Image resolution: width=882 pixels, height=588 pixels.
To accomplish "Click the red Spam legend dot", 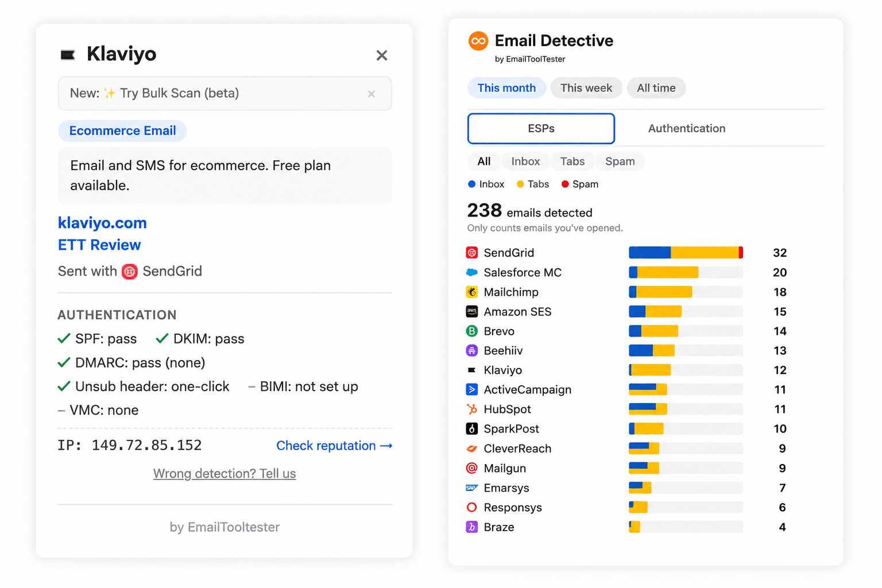I will click(565, 184).
